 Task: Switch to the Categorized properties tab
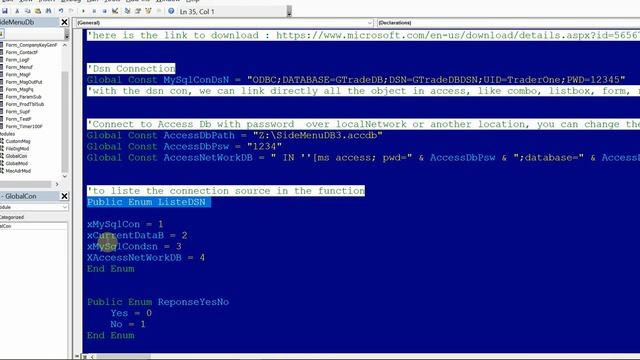12,217
